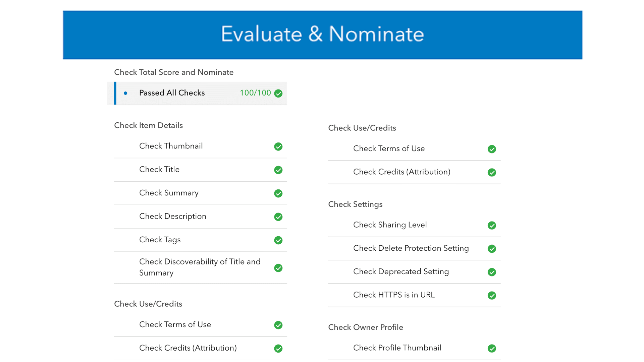Select the check icon beside Check Description
The width and height of the screenshot is (644, 362).
point(278,217)
